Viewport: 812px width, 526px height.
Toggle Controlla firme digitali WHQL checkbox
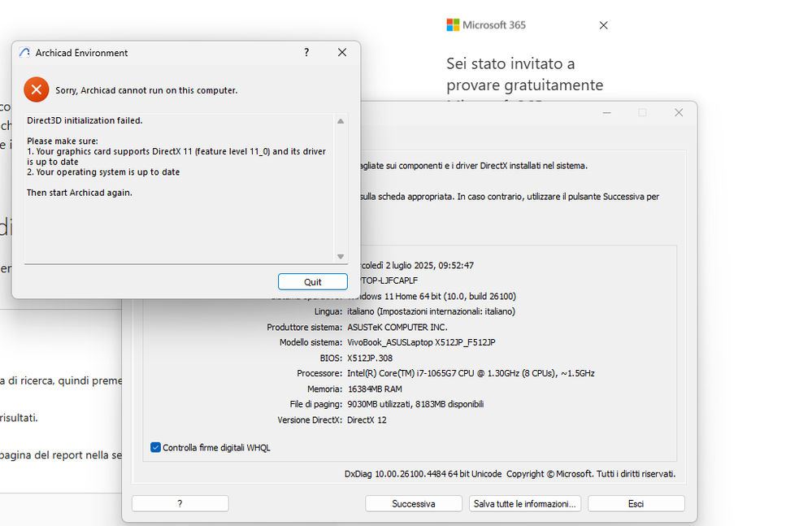(x=155, y=447)
